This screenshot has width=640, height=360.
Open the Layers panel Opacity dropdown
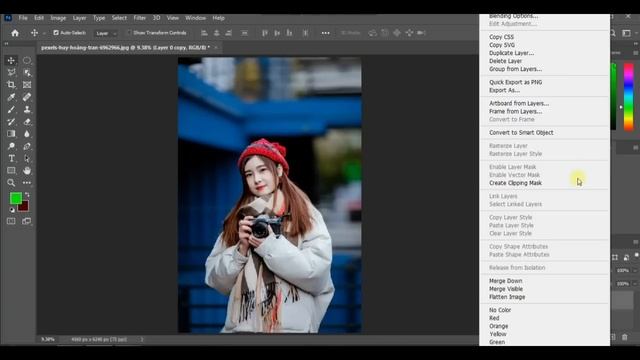(635, 271)
